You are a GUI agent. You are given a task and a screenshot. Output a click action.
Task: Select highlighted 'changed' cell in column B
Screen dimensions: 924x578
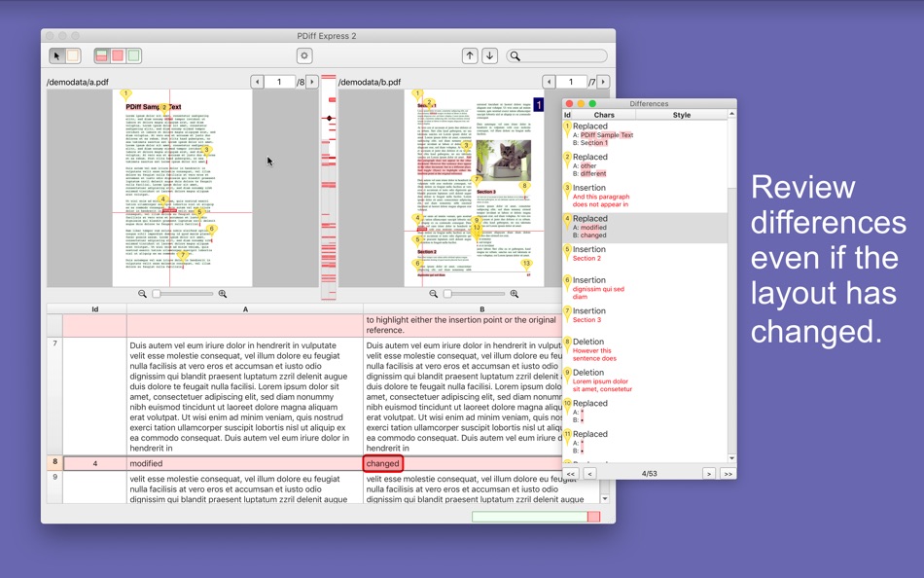pos(383,463)
